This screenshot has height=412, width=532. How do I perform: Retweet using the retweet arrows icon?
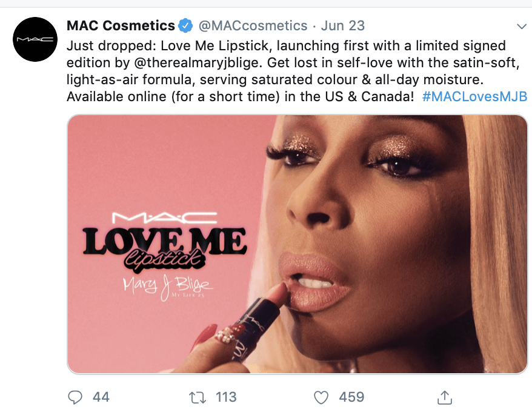198,397
